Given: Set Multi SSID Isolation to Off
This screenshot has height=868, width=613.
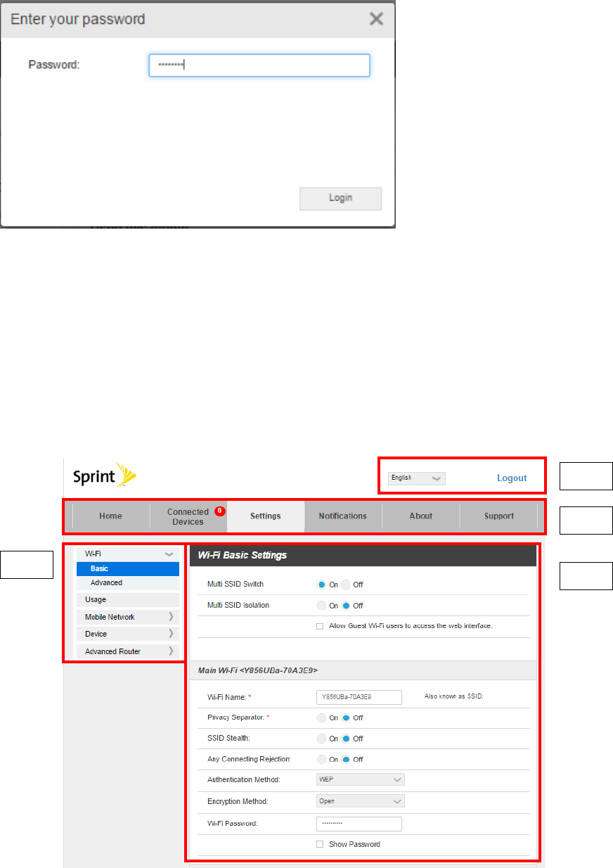Looking at the screenshot, I should point(346,606).
